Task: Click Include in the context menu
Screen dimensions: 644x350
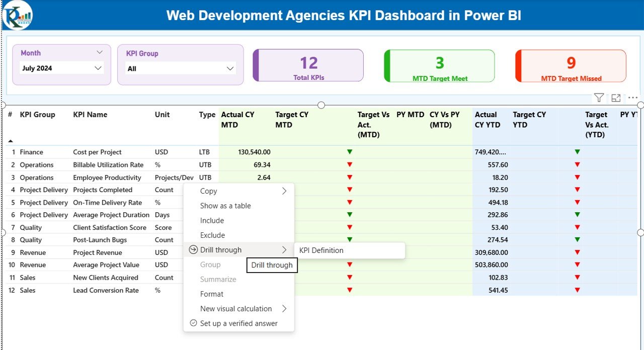Action: (x=212, y=220)
